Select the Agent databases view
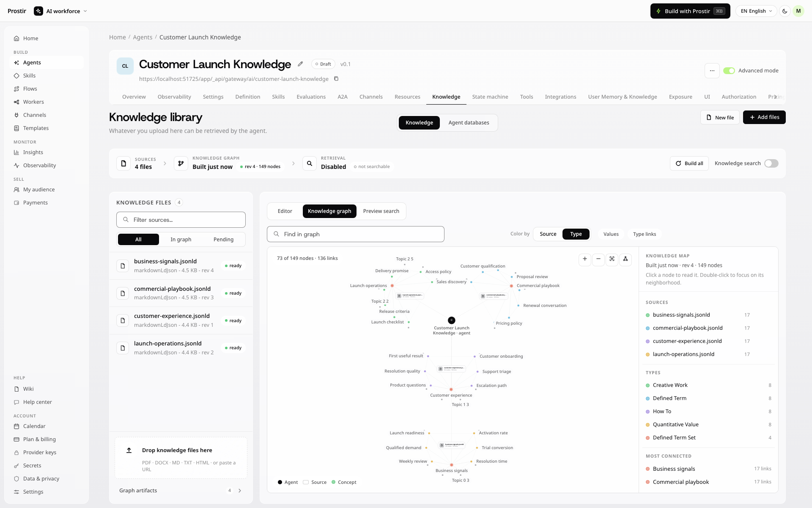Viewport: 812px width, 508px height. click(469, 123)
